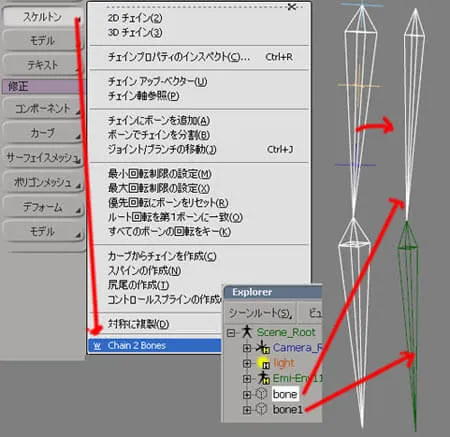Open the スケルトン menu button
The width and height of the screenshot is (450, 437).
(42, 17)
